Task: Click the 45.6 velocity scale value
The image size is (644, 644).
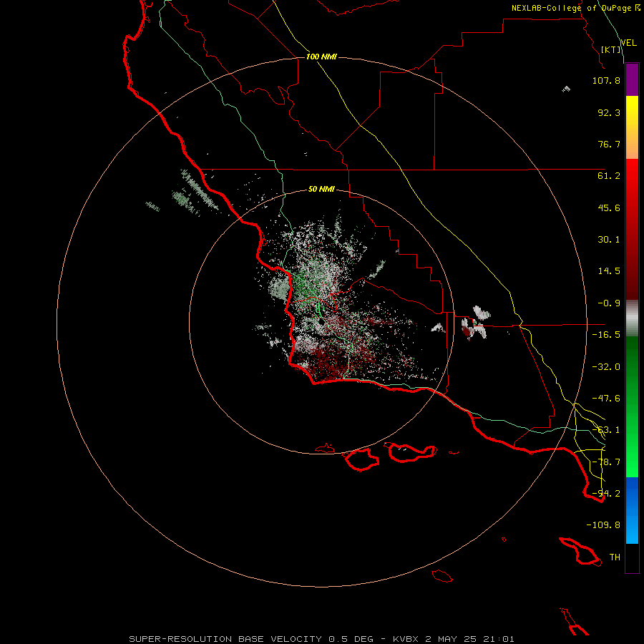Action: 609,208
